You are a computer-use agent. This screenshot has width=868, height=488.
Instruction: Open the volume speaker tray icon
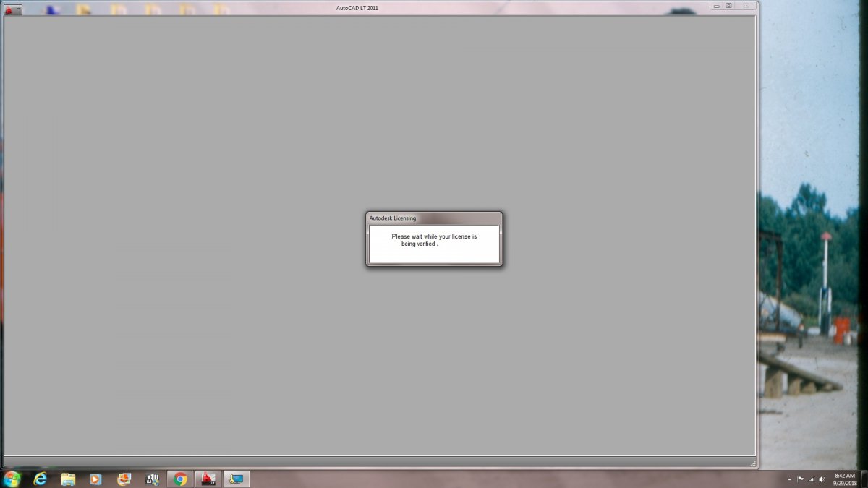click(x=822, y=479)
